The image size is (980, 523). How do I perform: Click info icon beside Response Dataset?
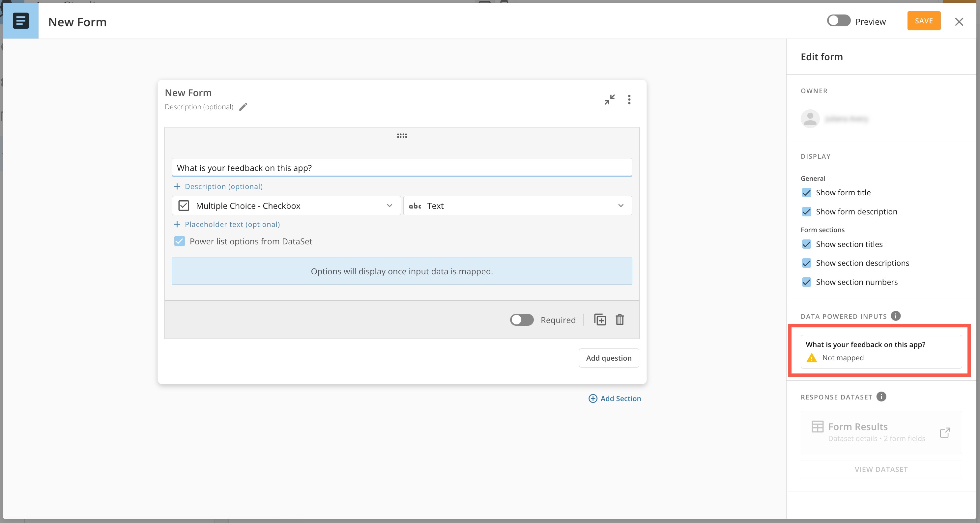pos(881,397)
